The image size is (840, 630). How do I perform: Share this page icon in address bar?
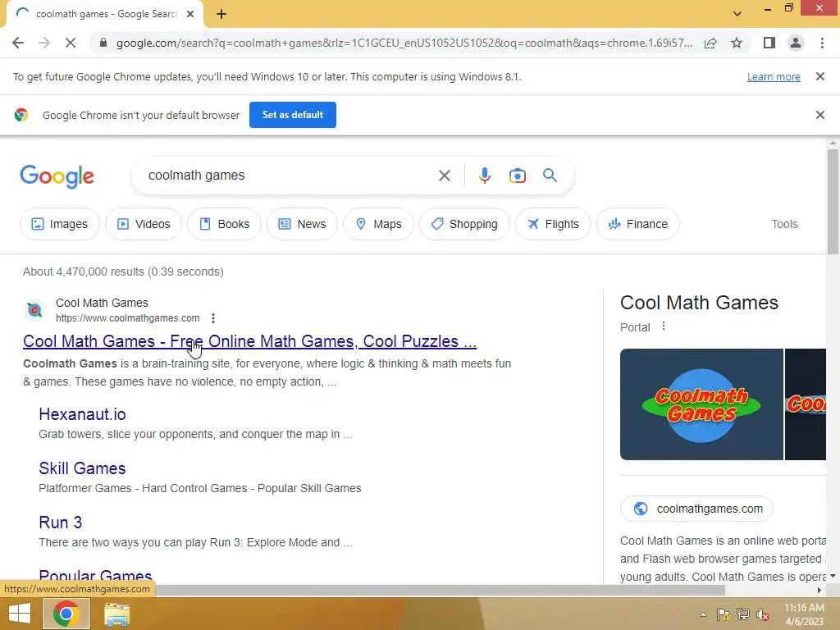tap(710, 43)
